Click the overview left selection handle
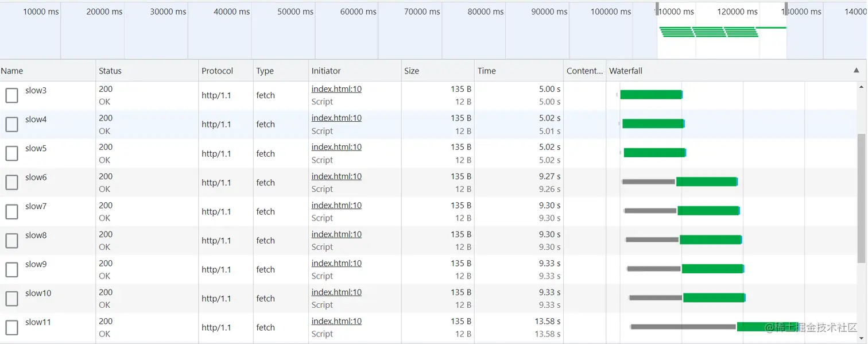The width and height of the screenshot is (868, 344). tap(657, 9)
